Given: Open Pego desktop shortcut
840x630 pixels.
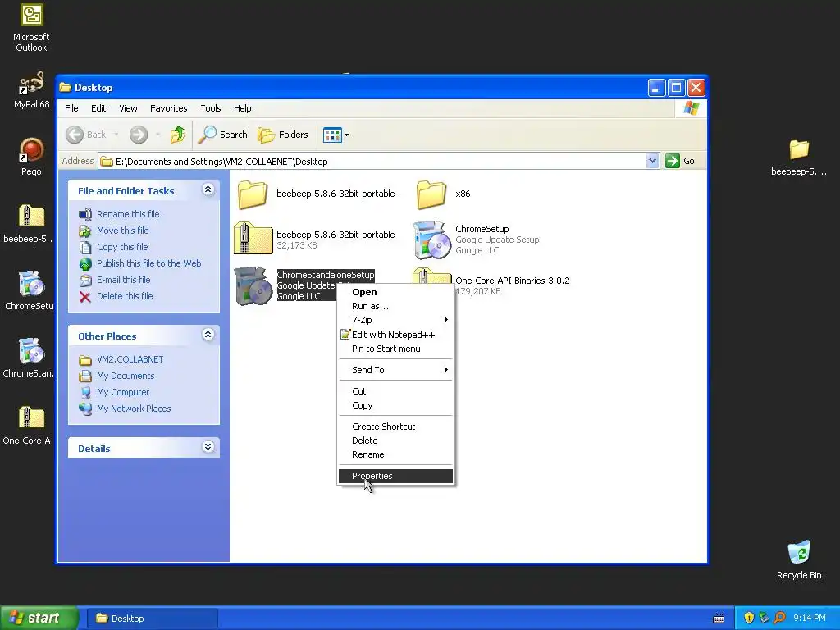Looking at the screenshot, I should [x=31, y=157].
